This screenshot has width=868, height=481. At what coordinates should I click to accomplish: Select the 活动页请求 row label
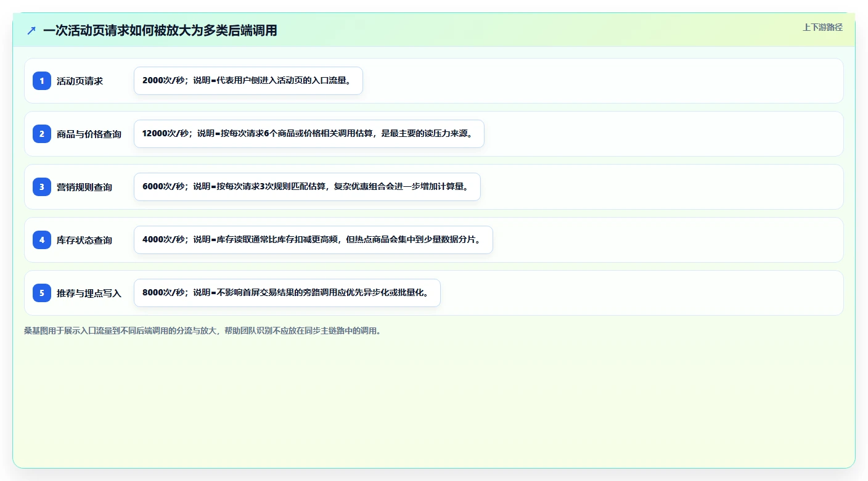tap(80, 81)
